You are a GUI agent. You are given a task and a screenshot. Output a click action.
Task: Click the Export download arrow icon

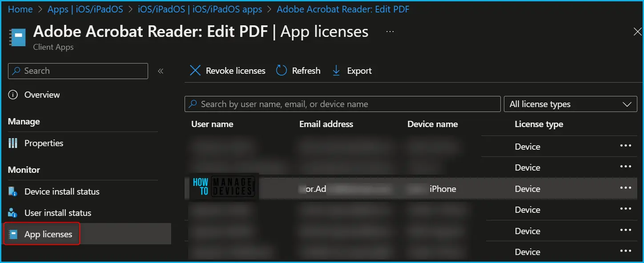[x=336, y=71]
